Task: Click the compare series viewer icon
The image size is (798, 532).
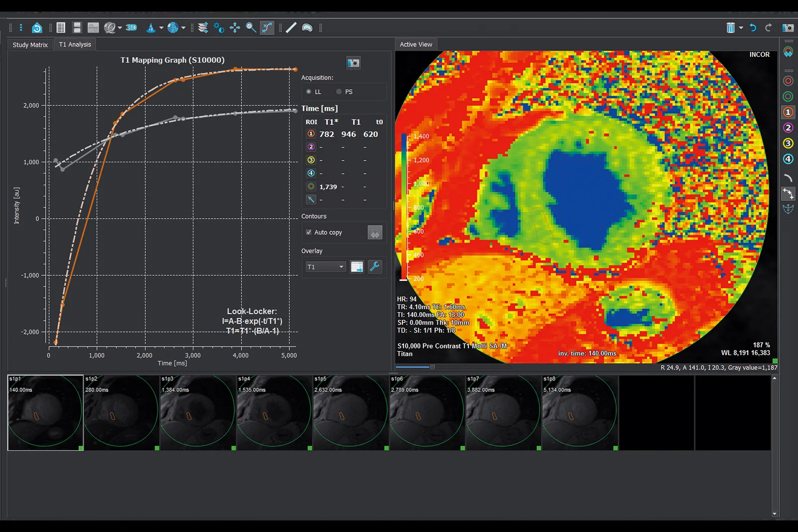Action: pos(93,28)
